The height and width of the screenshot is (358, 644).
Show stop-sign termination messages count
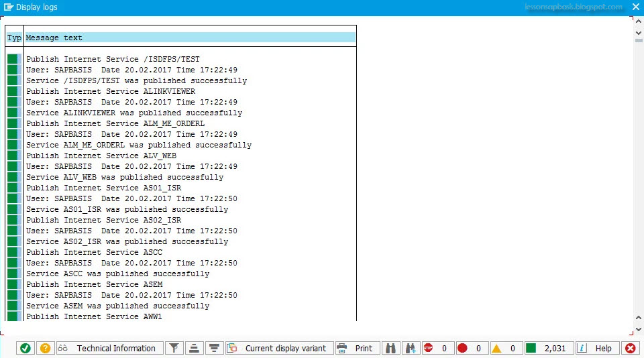[437, 348]
